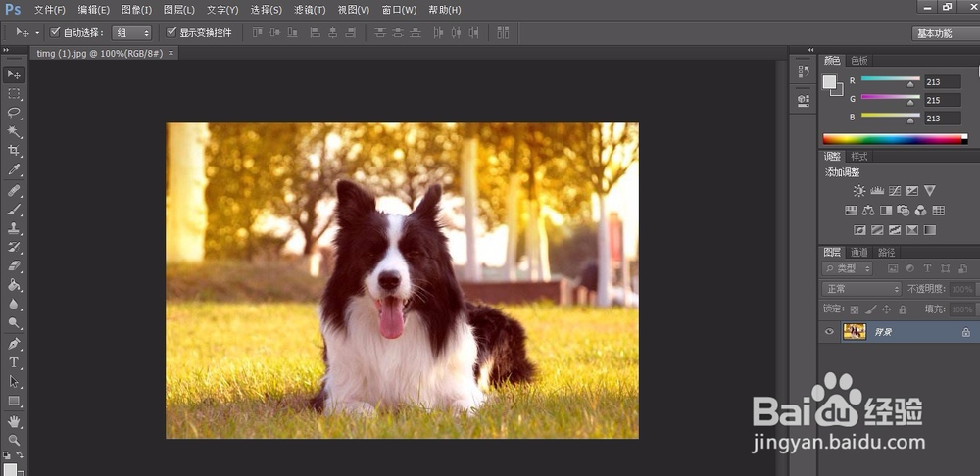980x476 pixels.
Task: Toggle lock position icon
Action: pyautogui.click(x=886, y=309)
